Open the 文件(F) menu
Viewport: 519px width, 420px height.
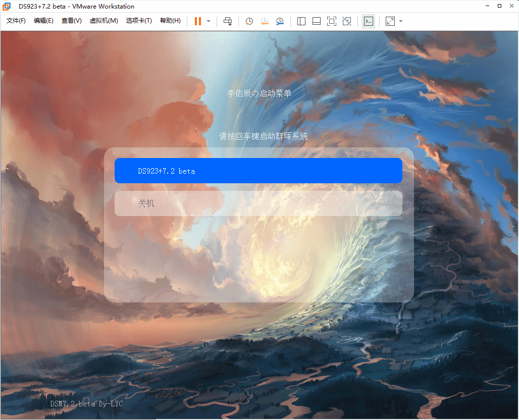click(x=16, y=21)
